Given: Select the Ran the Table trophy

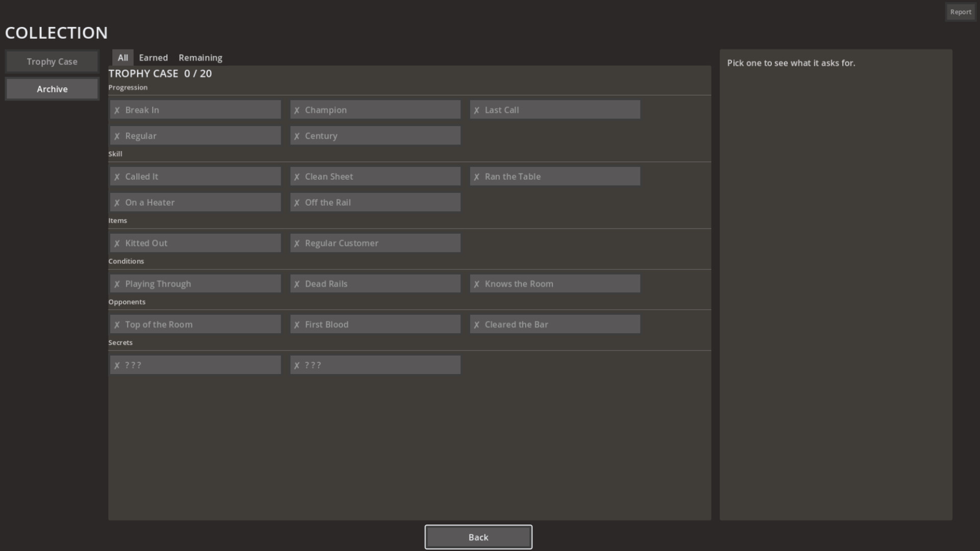Looking at the screenshot, I should click(x=555, y=177).
